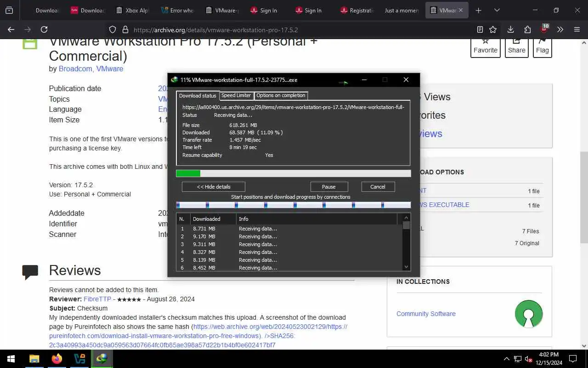588x368 pixels.
Task: Show site security padlock info
Action: point(125,29)
